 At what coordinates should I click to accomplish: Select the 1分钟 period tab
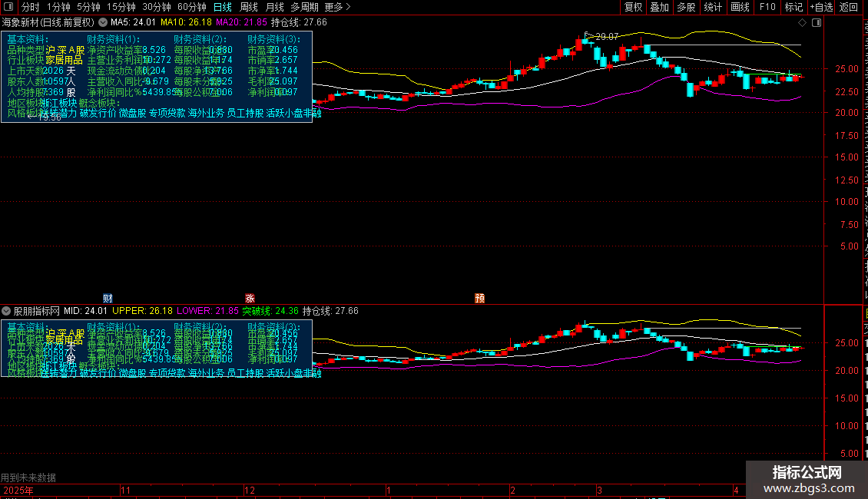click(58, 7)
